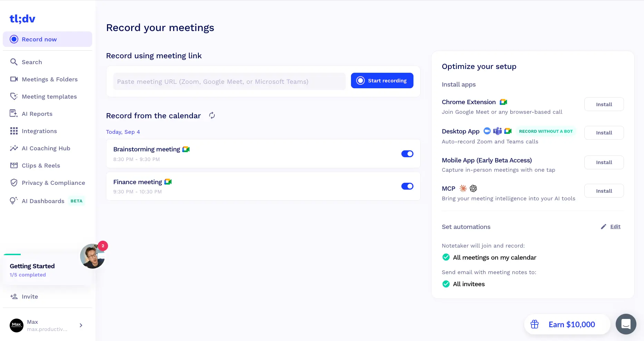This screenshot has width=644, height=341.
Task: Click the Max profile avatar
Action: pyautogui.click(x=17, y=325)
